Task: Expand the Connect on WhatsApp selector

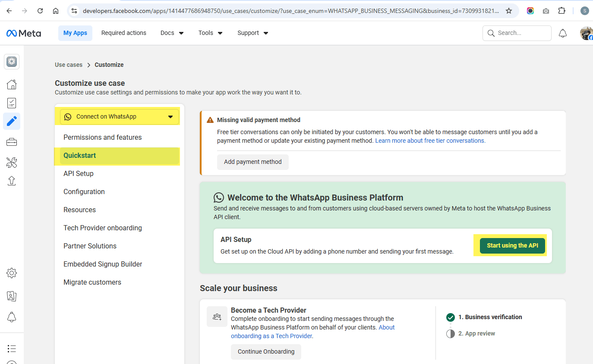Action: tap(119, 116)
